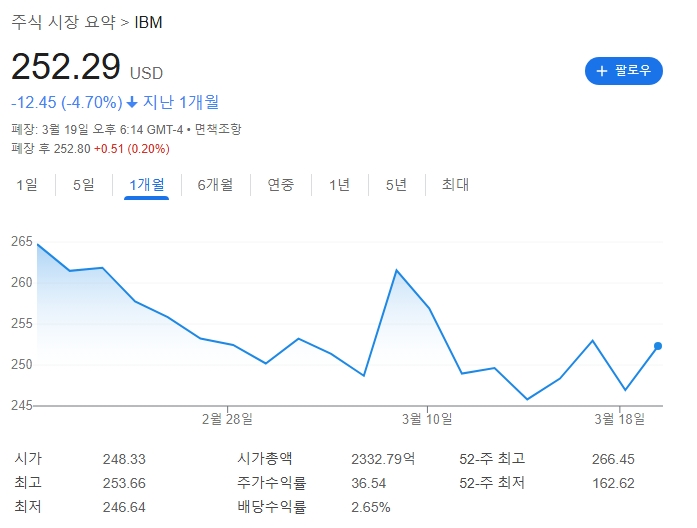This screenshot has width=697, height=528.
Task: Show the 최대 maximum chart range
Action: [x=455, y=184]
